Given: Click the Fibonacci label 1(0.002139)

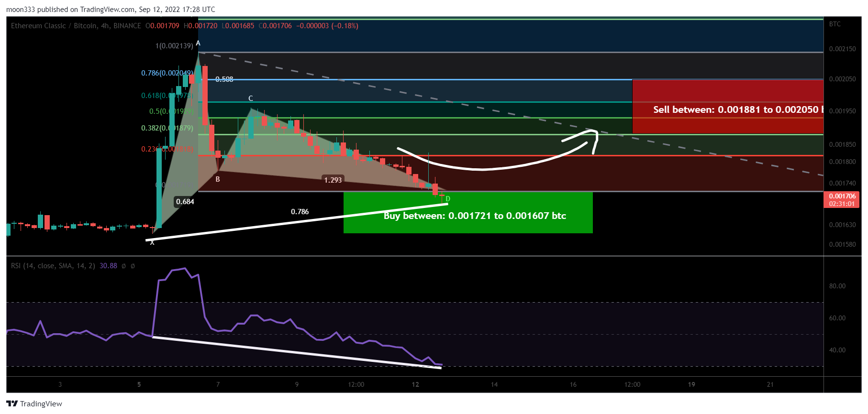Looking at the screenshot, I should (x=174, y=46).
